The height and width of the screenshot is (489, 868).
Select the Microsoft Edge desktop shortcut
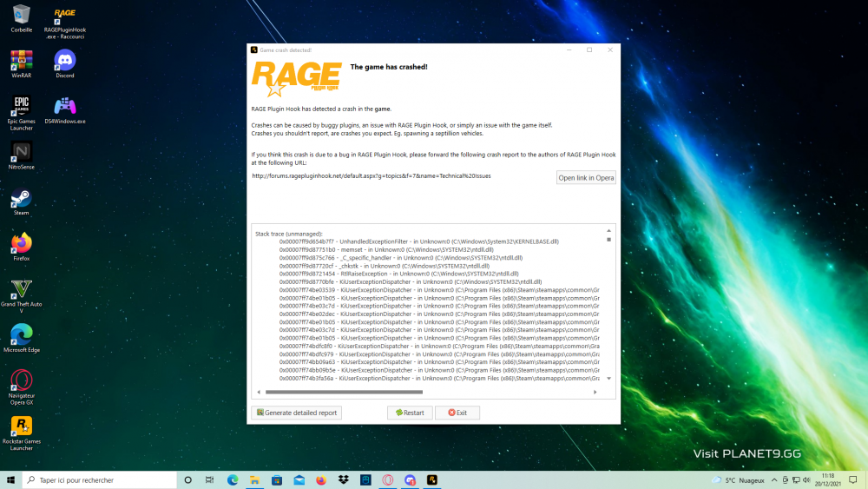(21, 339)
